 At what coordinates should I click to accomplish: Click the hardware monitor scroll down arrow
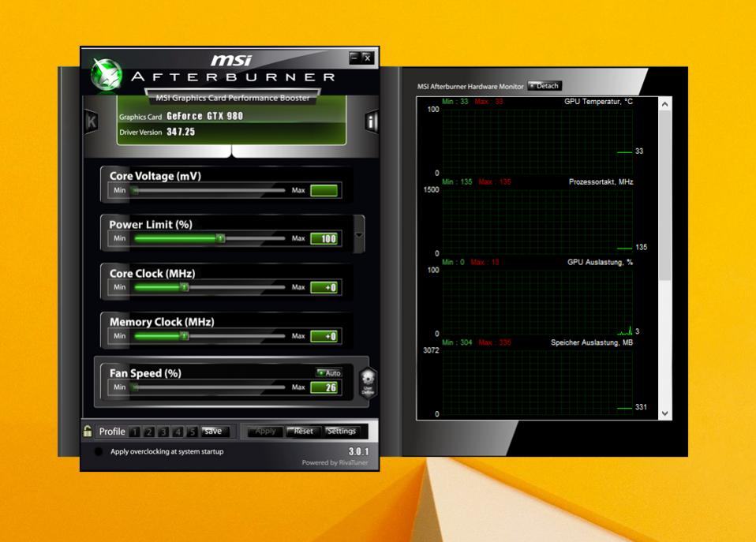click(665, 413)
